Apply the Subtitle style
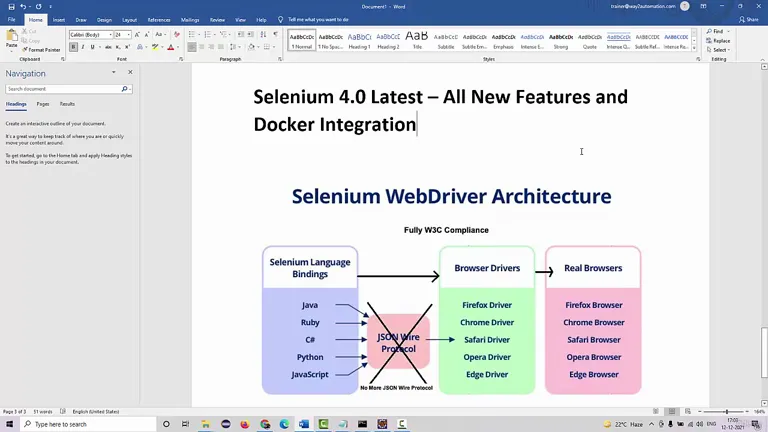This screenshot has width=768, height=432. (x=446, y=40)
